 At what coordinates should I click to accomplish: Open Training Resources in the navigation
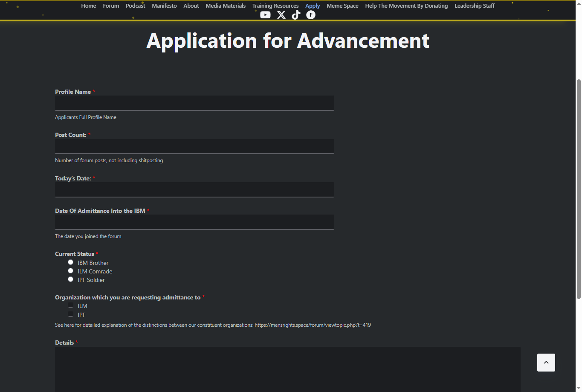[275, 6]
